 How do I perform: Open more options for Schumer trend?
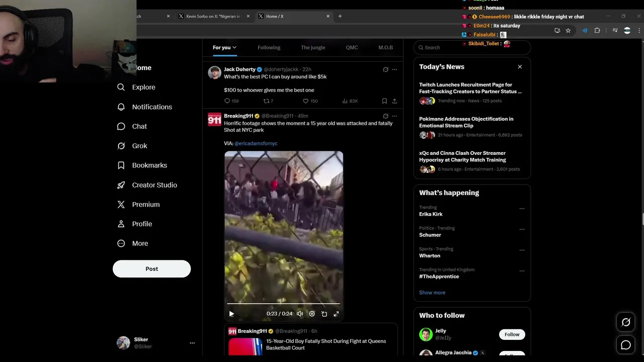point(522,229)
